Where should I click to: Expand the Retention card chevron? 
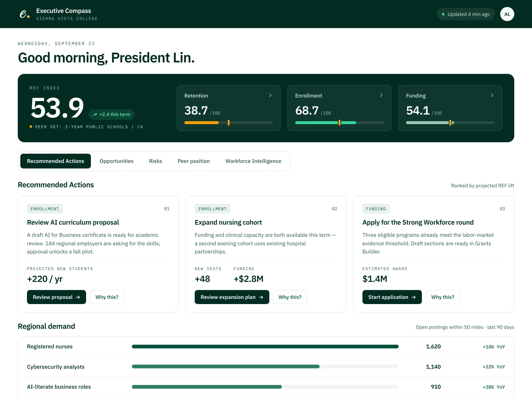point(270,96)
